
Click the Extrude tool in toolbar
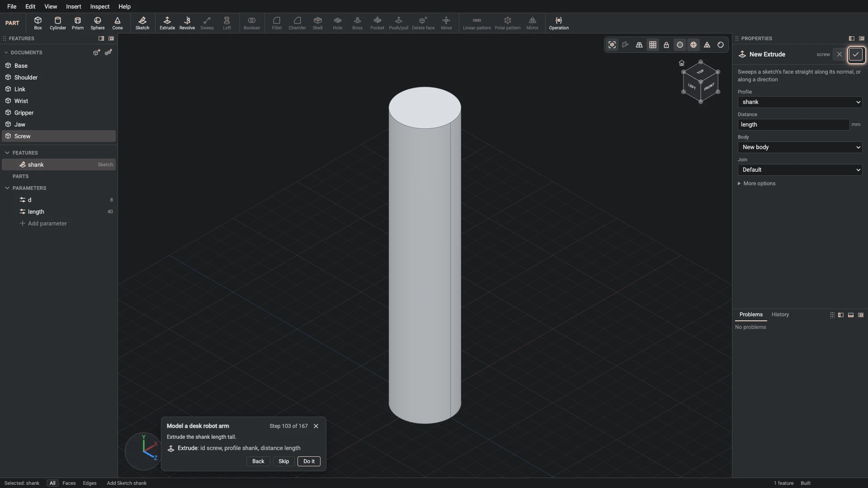[167, 23]
